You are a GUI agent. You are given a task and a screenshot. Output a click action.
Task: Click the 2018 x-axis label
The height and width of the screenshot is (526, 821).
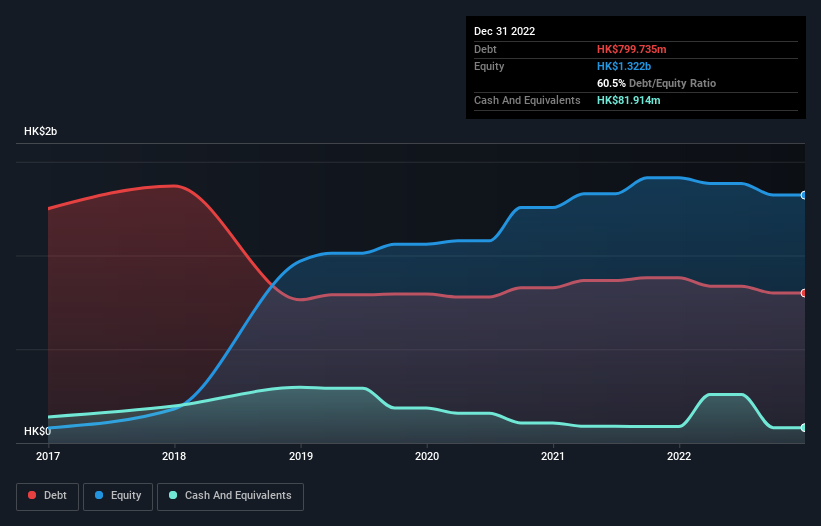click(x=174, y=456)
